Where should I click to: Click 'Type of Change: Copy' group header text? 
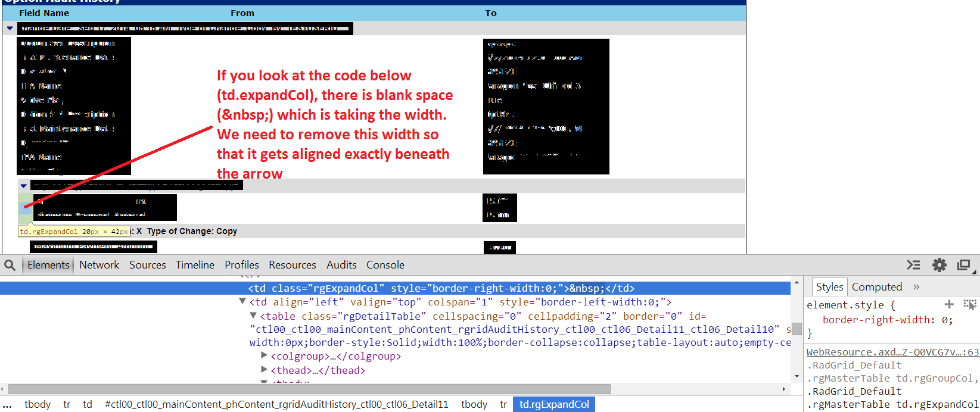point(192,231)
